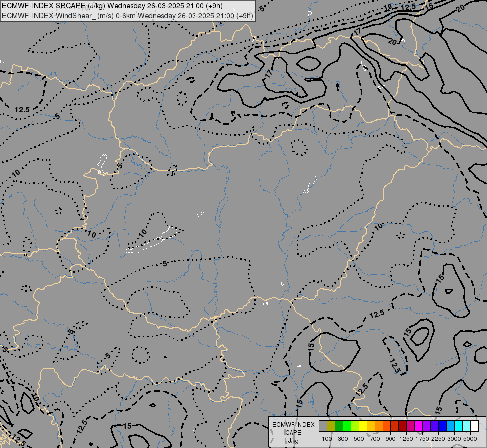Viewport: 487px width, 448px height.
Task: Click the CAPE label in legend
Action: click(x=293, y=433)
